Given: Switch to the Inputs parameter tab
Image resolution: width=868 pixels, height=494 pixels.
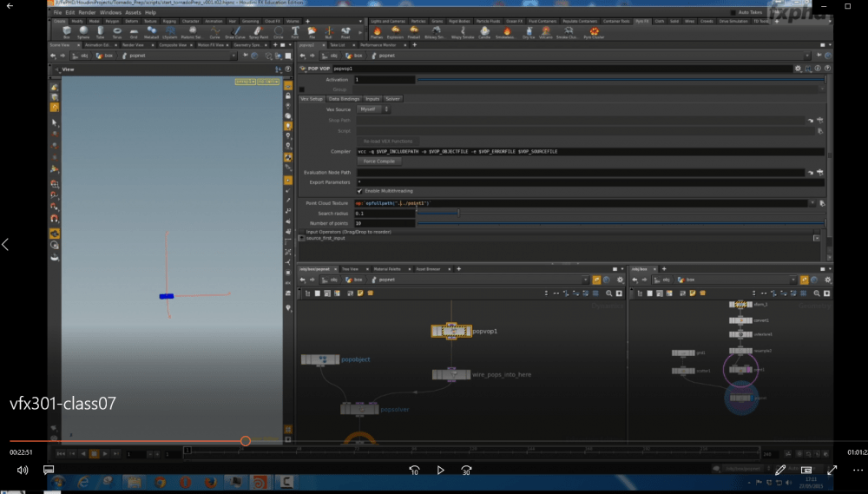Looking at the screenshot, I should (x=372, y=99).
